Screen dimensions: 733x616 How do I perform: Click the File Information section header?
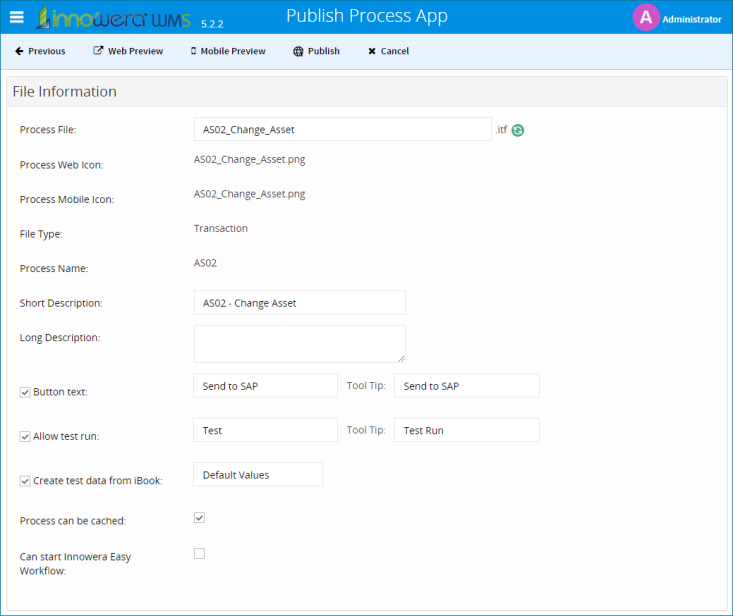pyautogui.click(x=65, y=92)
